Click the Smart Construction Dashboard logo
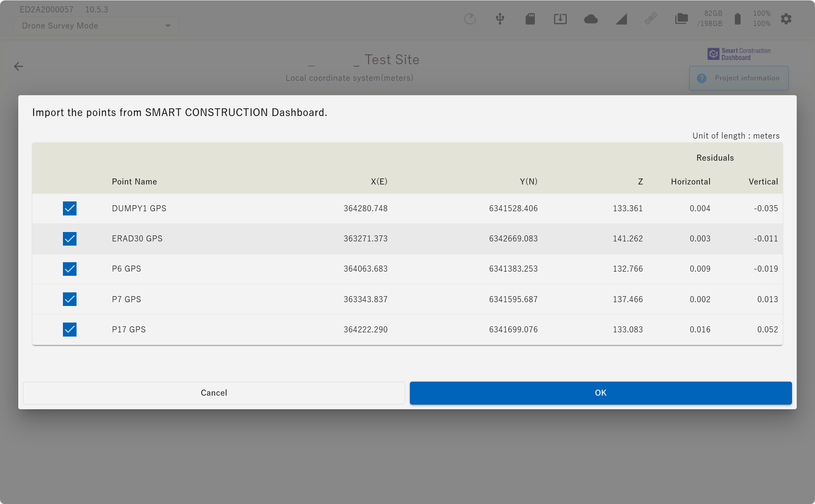The height and width of the screenshot is (504, 815). click(739, 54)
